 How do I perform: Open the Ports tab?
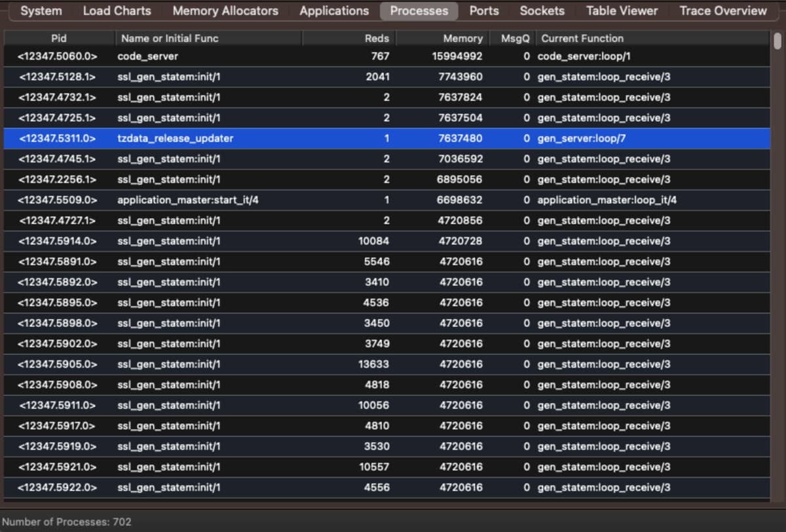point(484,10)
